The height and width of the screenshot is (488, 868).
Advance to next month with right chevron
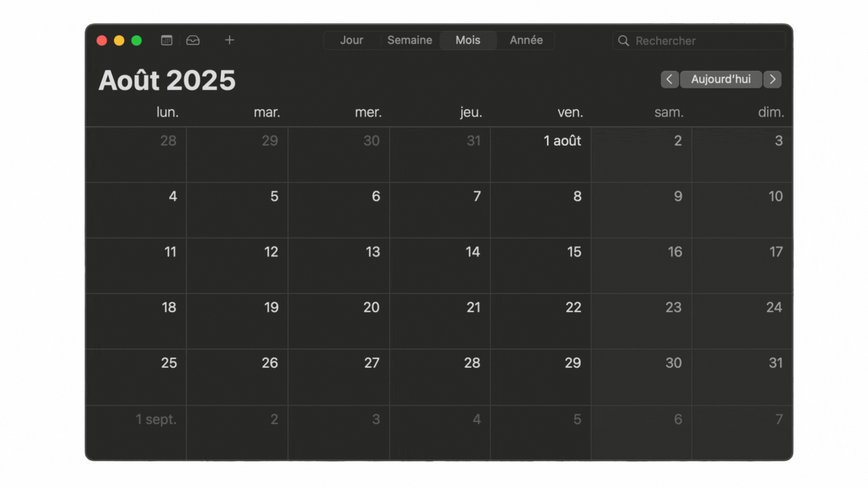772,79
